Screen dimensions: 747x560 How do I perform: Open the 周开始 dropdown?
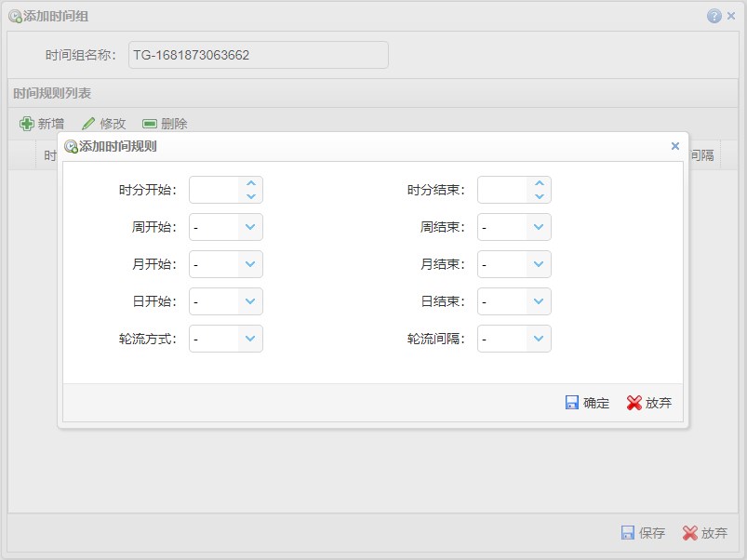[x=250, y=227]
